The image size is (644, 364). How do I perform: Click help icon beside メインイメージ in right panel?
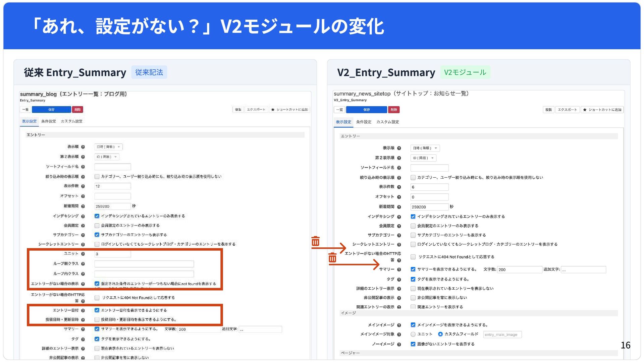point(399,325)
